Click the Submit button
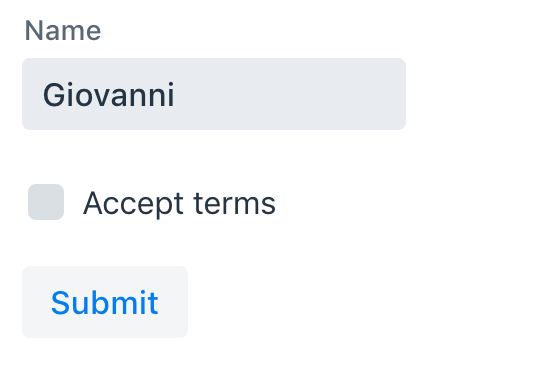 click(105, 302)
